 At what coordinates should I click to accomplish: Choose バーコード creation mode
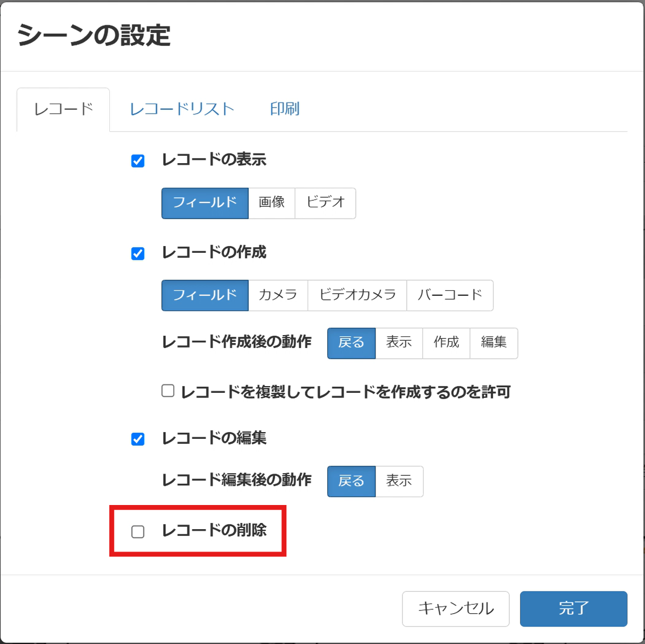coord(450,295)
